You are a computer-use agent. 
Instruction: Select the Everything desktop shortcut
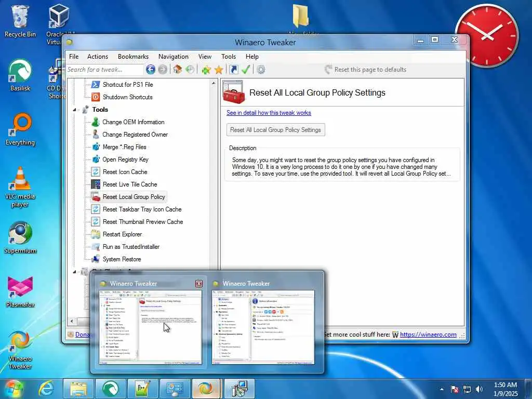[x=20, y=129]
